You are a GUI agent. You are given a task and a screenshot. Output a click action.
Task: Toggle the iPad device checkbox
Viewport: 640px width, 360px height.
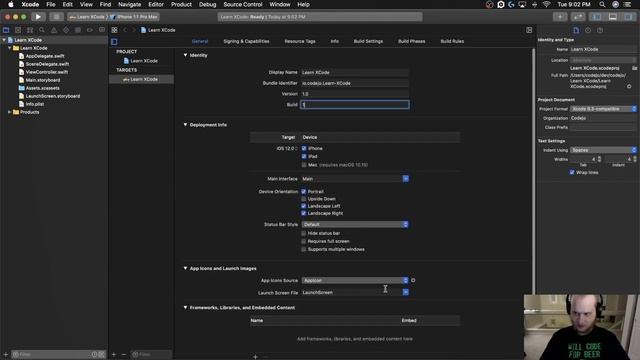tap(304, 156)
